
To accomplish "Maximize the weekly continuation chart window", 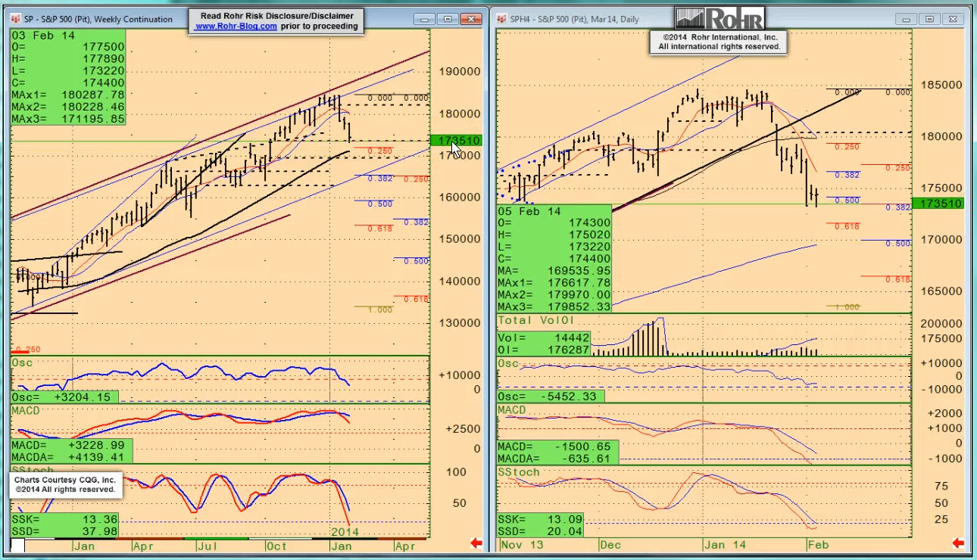I will point(448,19).
